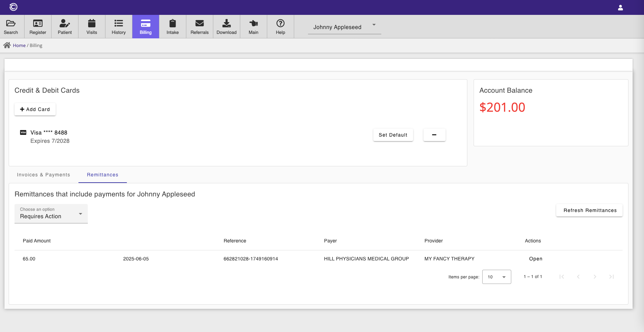Open the Intake clipboard icon
The width and height of the screenshot is (644, 332).
(x=172, y=24)
